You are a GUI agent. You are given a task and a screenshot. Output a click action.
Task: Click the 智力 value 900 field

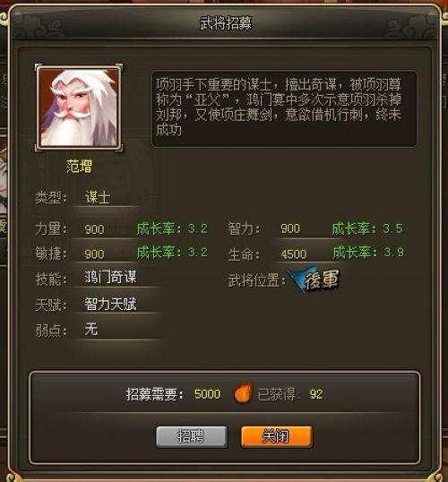(x=290, y=228)
